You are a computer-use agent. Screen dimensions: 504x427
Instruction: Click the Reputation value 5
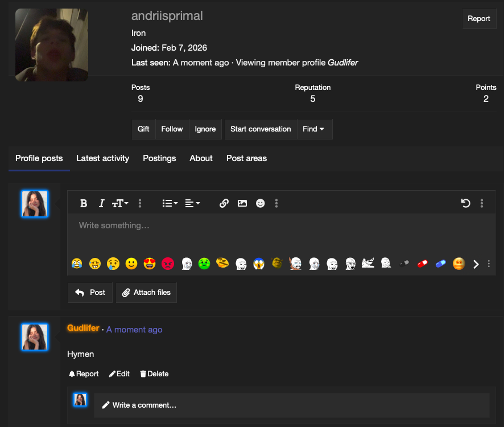pos(313,99)
